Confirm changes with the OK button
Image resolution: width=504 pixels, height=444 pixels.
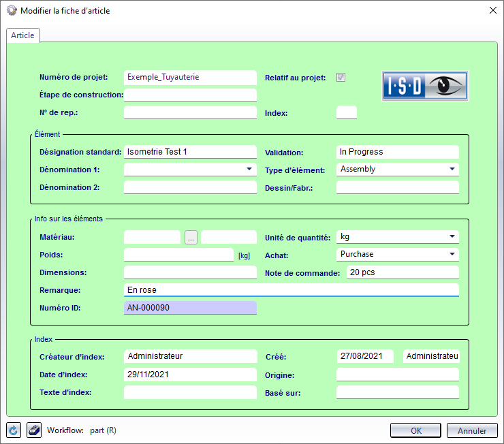415,430
